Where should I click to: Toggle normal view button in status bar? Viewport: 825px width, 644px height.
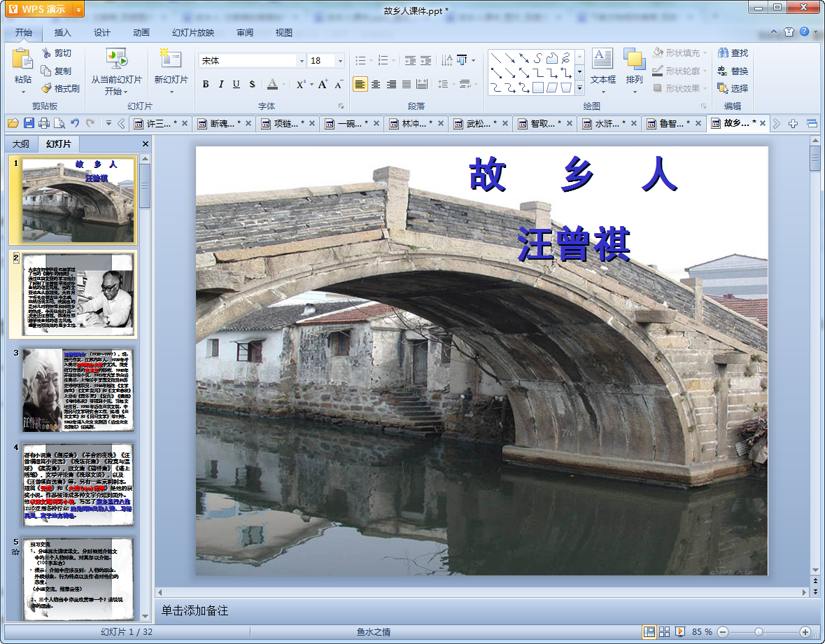pyautogui.click(x=649, y=631)
